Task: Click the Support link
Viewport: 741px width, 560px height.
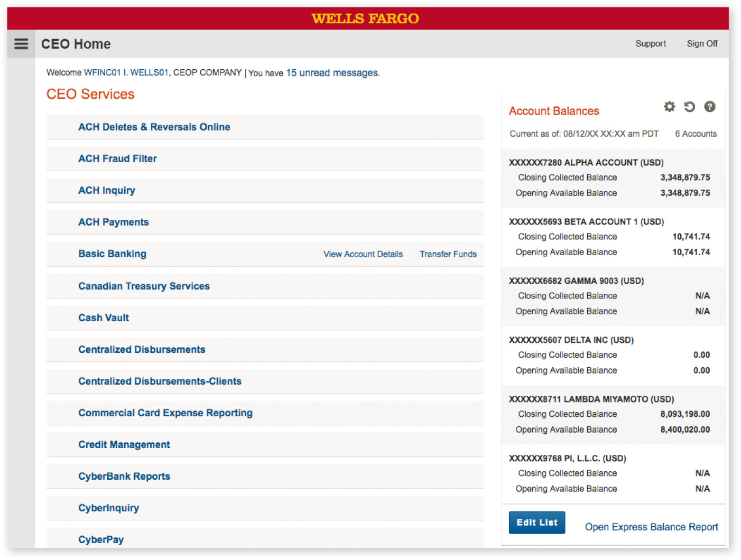Action: pos(650,44)
